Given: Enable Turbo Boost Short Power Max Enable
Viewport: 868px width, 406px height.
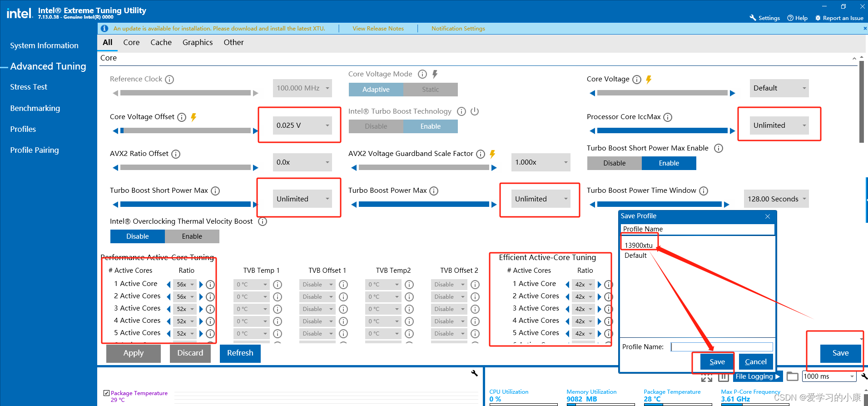Looking at the screenshot, I should [669, 163].
